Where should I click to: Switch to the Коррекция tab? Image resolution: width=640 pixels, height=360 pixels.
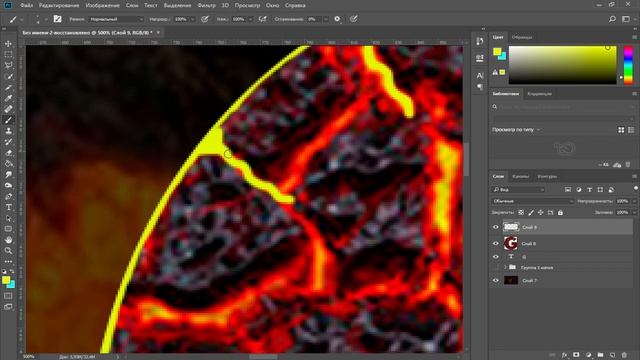(x=540, y=94)
